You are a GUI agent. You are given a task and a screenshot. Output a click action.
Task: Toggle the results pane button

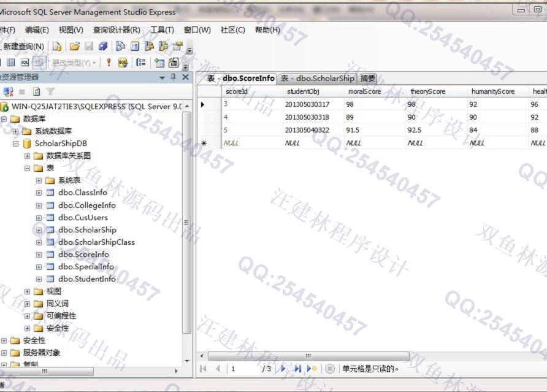point(39,63)
